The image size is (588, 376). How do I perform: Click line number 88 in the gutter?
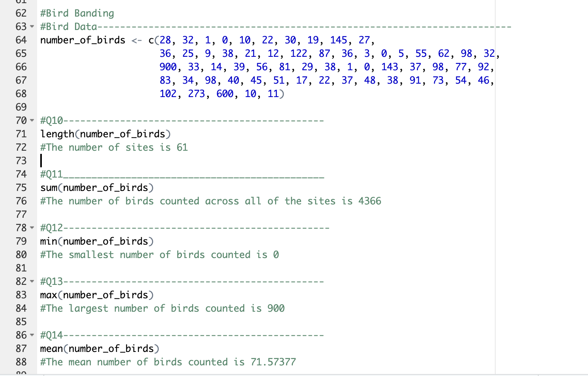[x=22, y=362]
